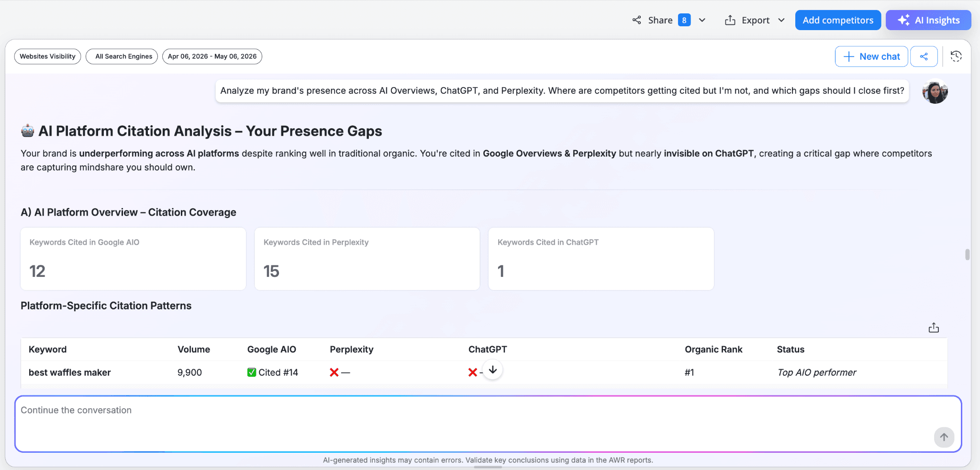980x470 pixels.
Task: Click the page vertical scrollbar thumb
Action: [x=967, y=254]
